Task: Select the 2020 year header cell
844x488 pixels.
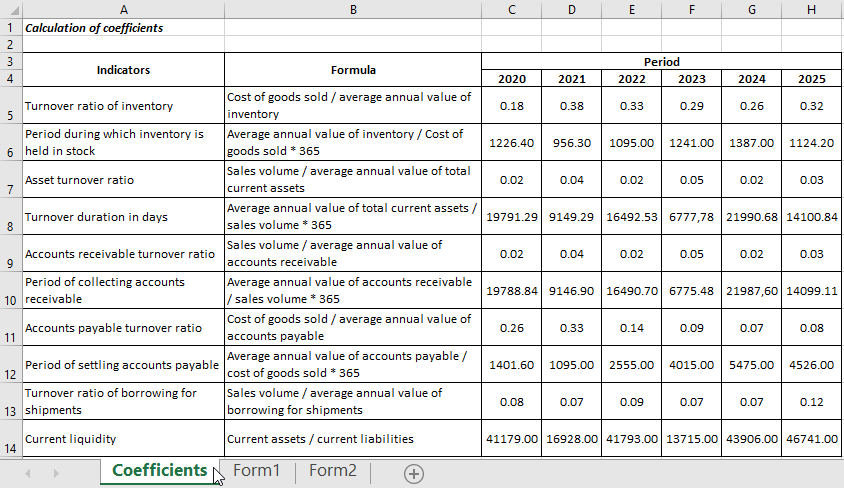Action: click(x=511, y=79)
